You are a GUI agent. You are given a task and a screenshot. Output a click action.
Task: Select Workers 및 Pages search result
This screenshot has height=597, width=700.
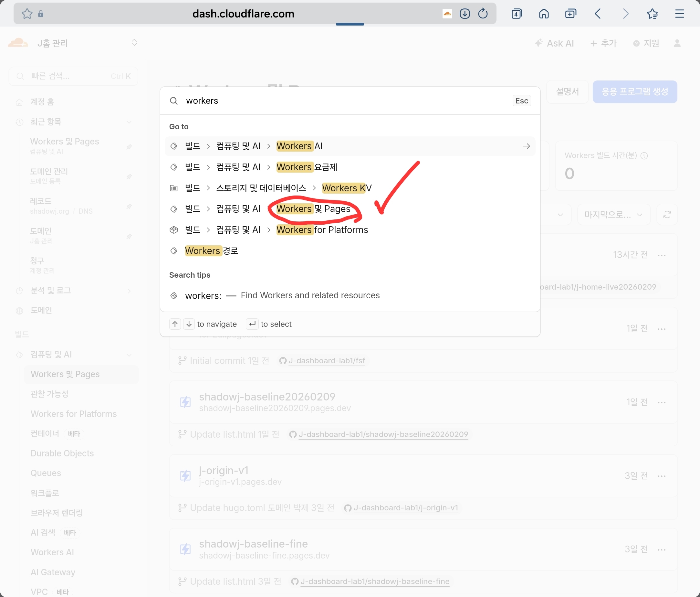(313, 209)
